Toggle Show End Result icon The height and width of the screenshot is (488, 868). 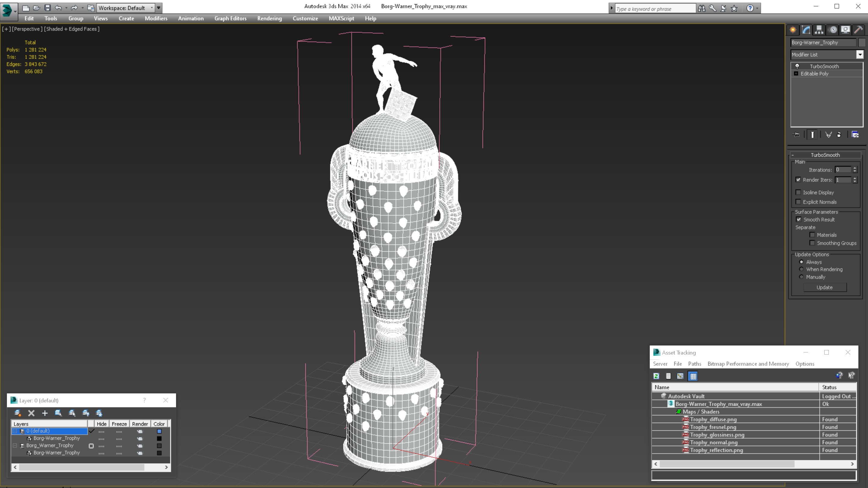[x=813, y=134]
